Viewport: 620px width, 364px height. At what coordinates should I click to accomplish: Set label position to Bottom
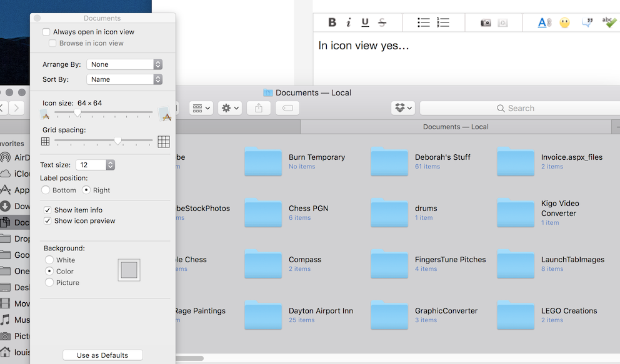pyautogui.click(x=46, y=190)
